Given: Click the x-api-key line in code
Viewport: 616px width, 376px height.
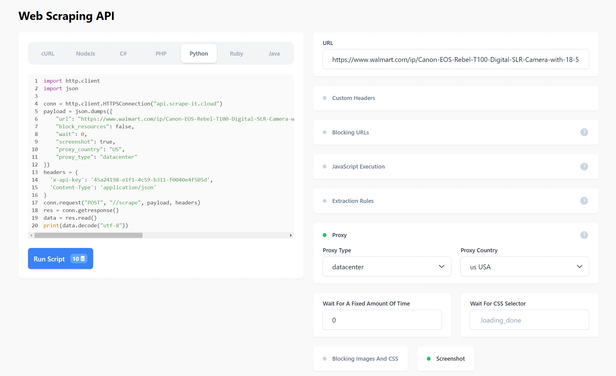Looking at the screenshot, I should 131,180.
